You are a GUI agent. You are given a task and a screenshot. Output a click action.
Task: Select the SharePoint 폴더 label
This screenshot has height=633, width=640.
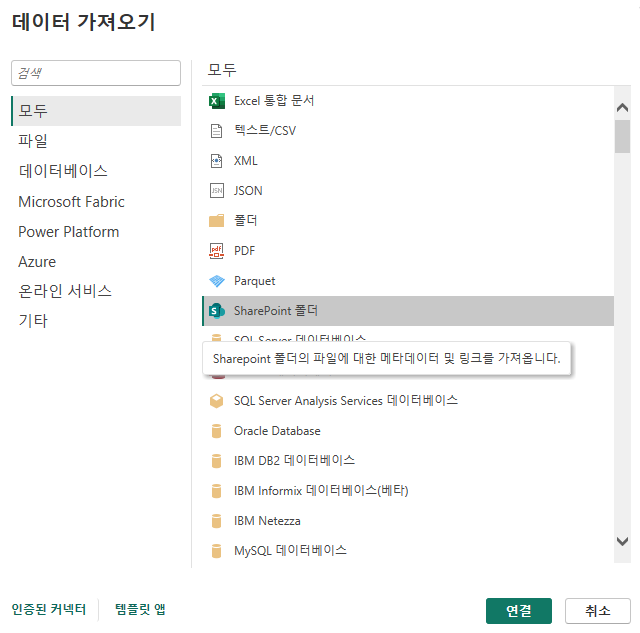[276, 311]
